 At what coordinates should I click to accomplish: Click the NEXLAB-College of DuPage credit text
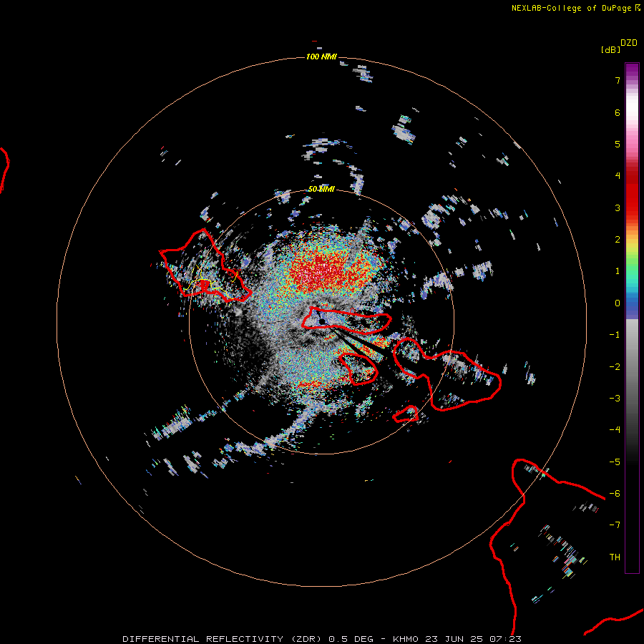pyautogui.click(x=571, y=8)
